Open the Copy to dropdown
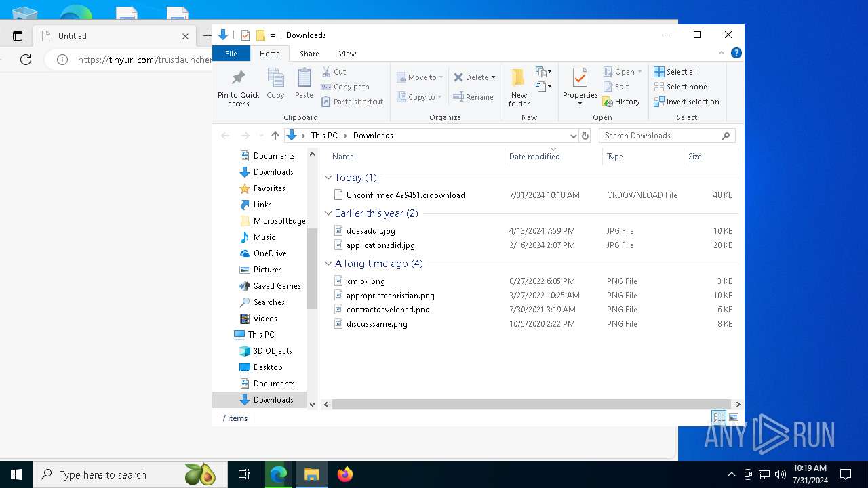 (420, 97)
